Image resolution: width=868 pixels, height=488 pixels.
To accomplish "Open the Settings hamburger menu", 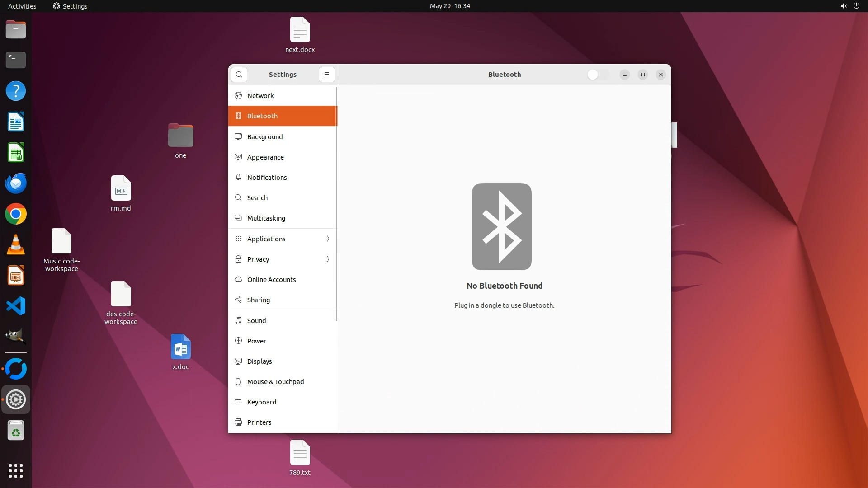I will click(x=326, y=75).
